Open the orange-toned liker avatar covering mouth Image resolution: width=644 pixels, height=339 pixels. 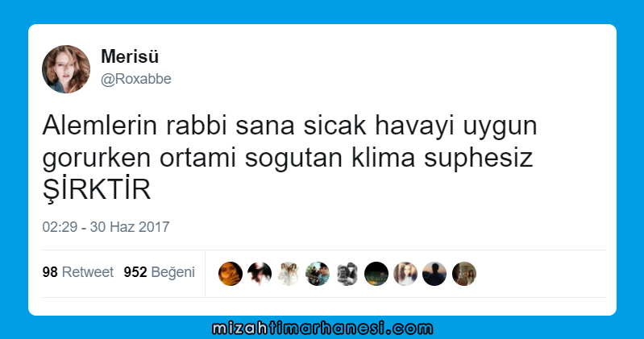coord(231,274)
